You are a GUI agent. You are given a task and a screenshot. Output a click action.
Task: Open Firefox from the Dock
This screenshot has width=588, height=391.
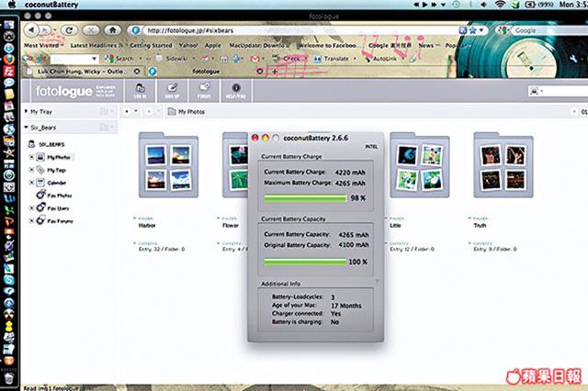click(x=9, y=60)
